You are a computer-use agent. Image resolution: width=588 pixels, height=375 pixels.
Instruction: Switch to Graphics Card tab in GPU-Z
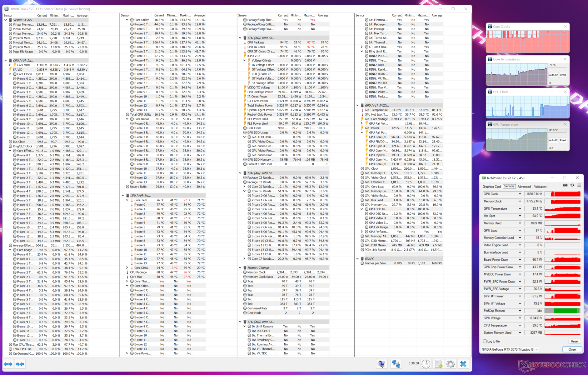tap(491, 187)
